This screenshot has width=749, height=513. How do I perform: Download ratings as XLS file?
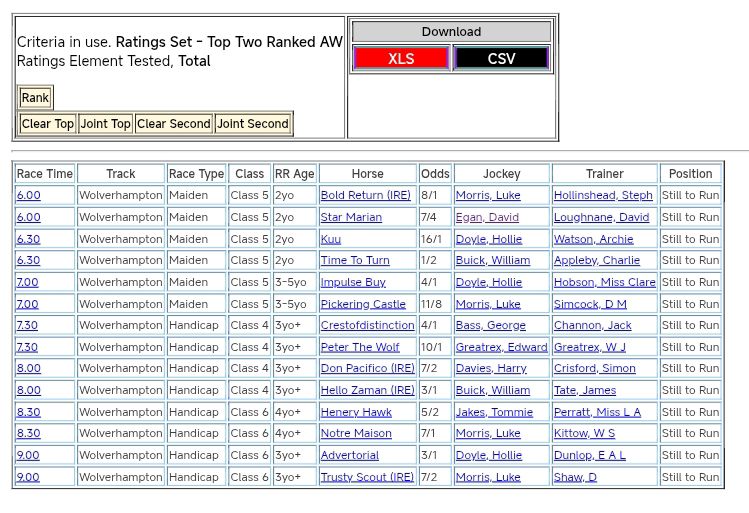401,59
